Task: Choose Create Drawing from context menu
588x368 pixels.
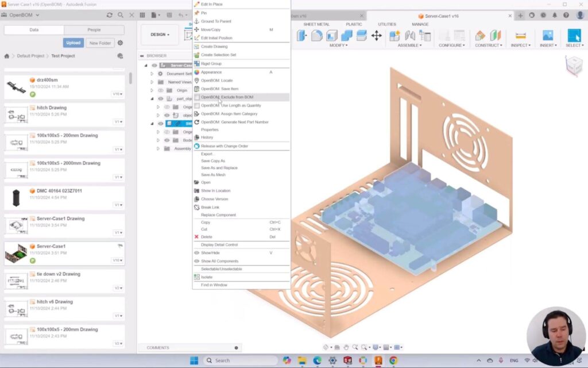Action: pyautogui.click(x=214, y=47)
